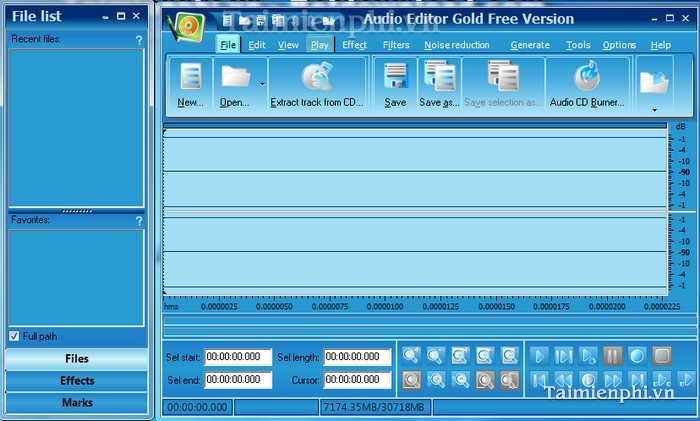Image resolution: width=700 pixels, height=421 pixels.
Task: Click the horizontal scroll bar beneath time ruler
Action: click(429, 321)
